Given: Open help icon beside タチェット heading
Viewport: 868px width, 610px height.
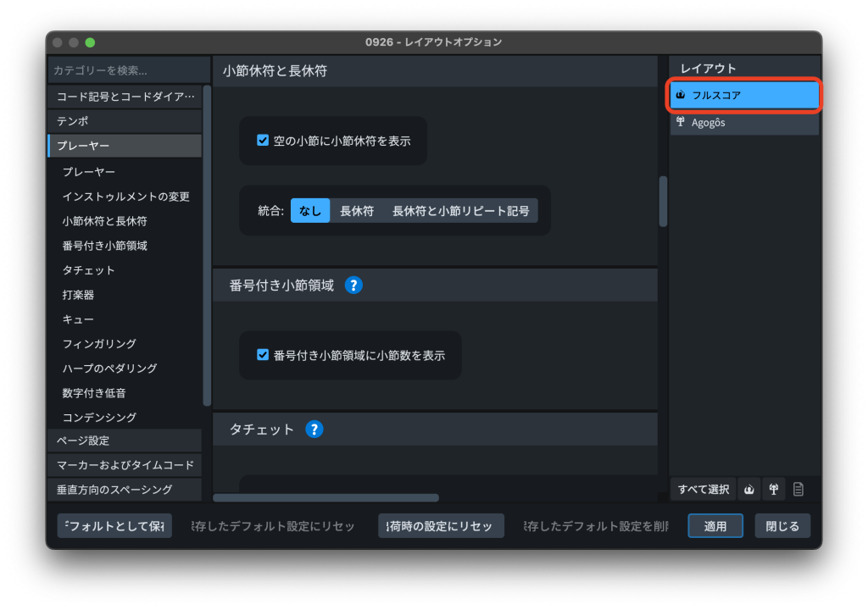Looking at the screenshot, I should [x=314, y=430].
